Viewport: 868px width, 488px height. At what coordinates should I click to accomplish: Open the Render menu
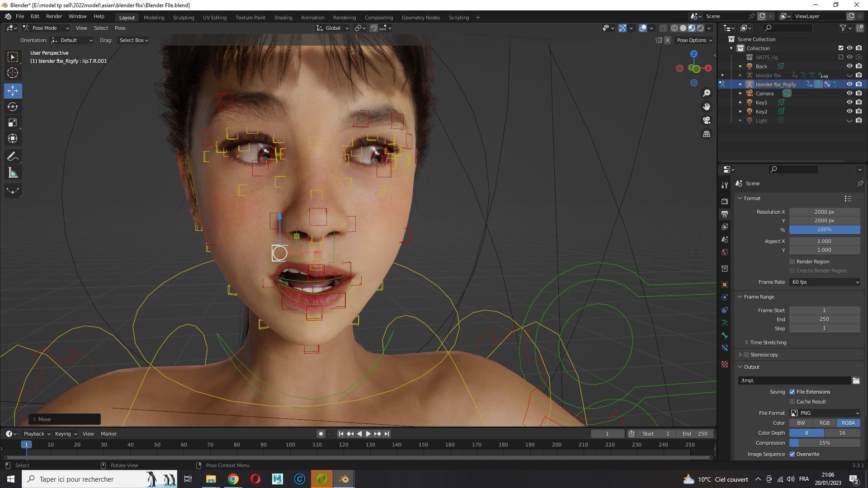(54, 16)
